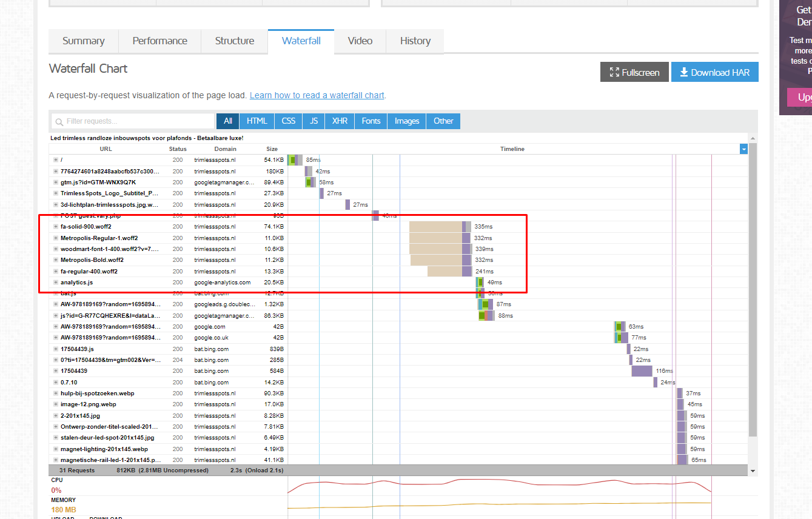Click the Domain column header

point(225,149)
